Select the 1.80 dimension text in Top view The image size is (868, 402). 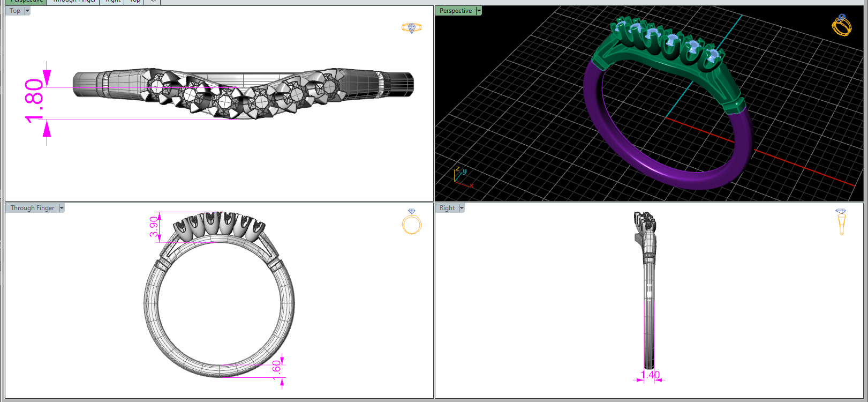click(34, 100)
